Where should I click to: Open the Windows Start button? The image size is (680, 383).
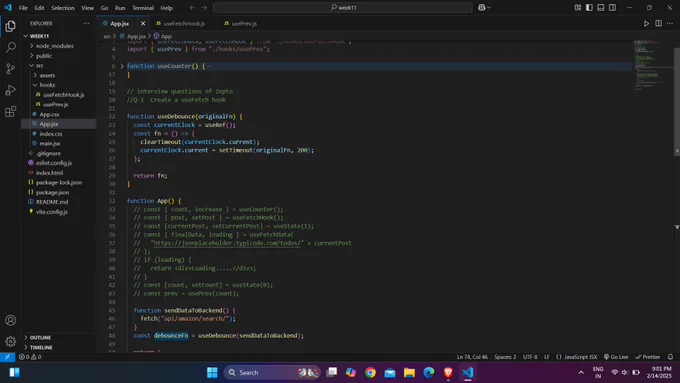click(212, 372)
